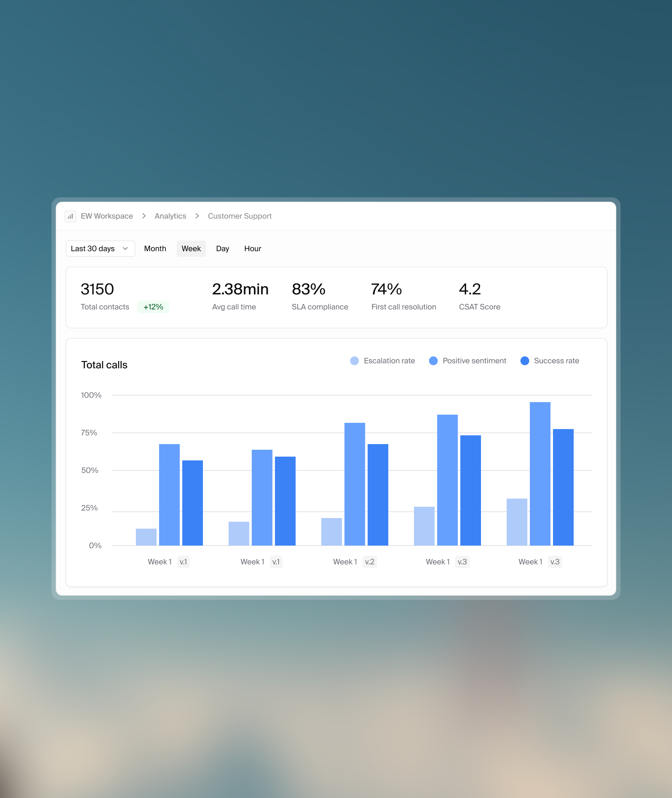672x798 pixels.
Task: Click the 25% y-axis label
Action: tap(89, 508)
